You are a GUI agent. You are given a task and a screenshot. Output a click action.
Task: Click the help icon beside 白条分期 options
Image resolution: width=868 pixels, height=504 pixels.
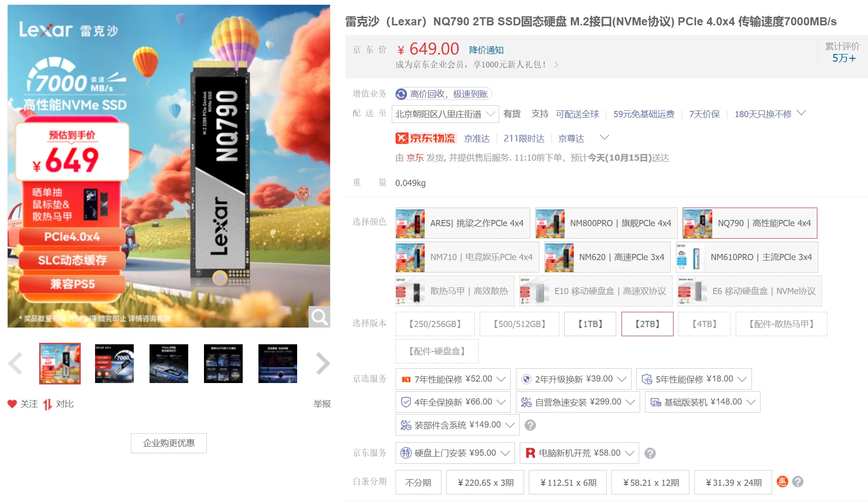click(798, 482)
